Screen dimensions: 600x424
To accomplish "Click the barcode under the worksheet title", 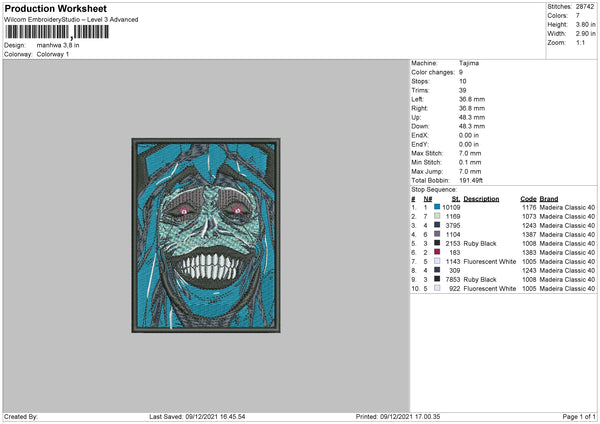I will click(57, 32).
